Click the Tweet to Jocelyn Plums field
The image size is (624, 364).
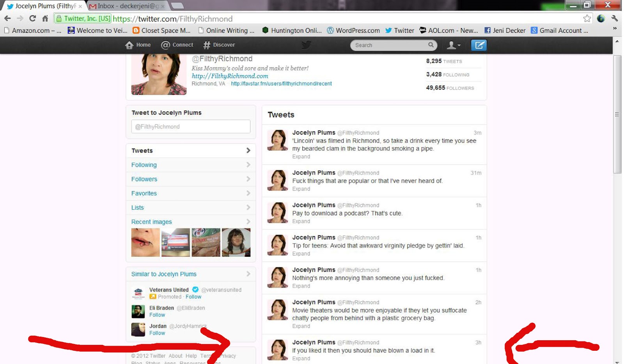click(191, 127)
